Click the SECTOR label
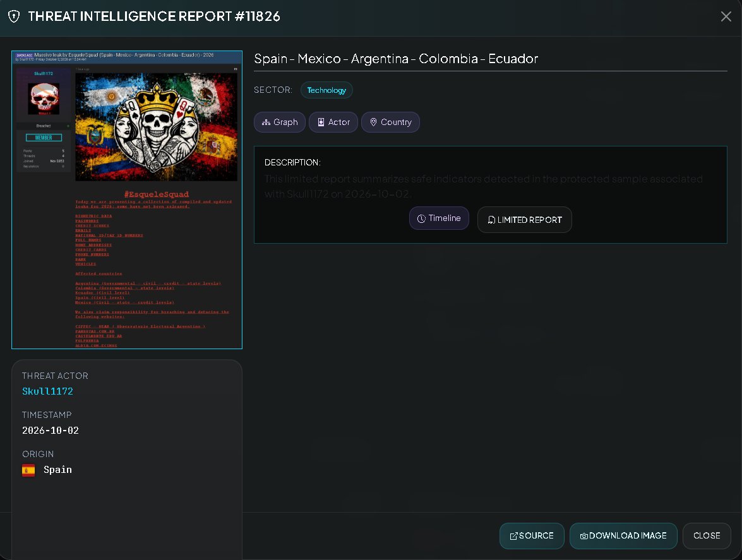This screenshot has width=742, height=560. 273,90
